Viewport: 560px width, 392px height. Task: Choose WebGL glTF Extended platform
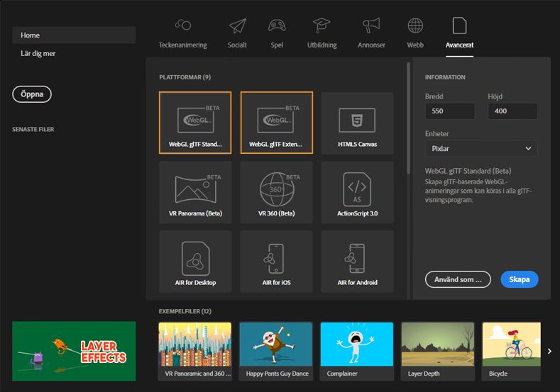(276, 123)
